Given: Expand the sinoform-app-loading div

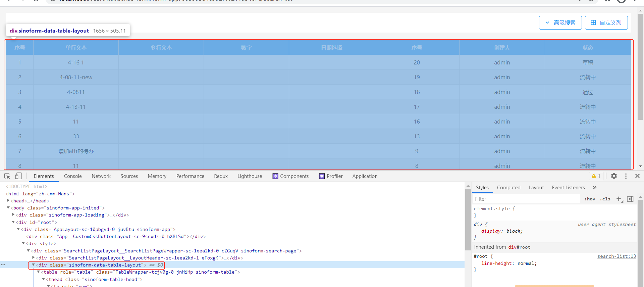Looking at the screenshot, I should click(13, 214).
